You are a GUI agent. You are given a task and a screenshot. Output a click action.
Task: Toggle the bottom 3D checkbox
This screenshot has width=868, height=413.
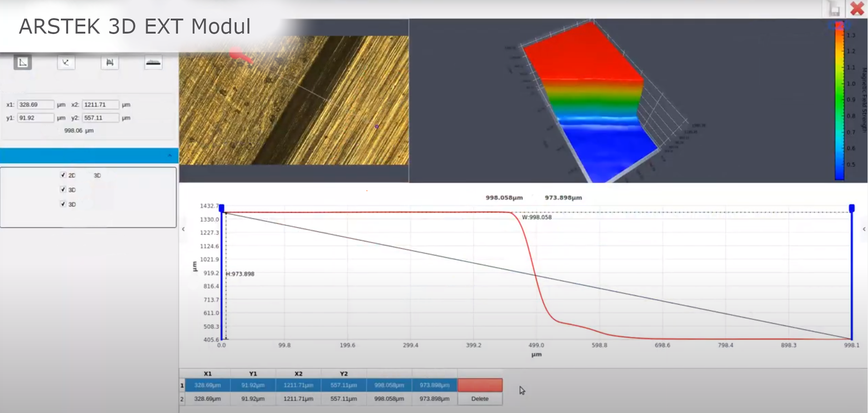[63, 204]
